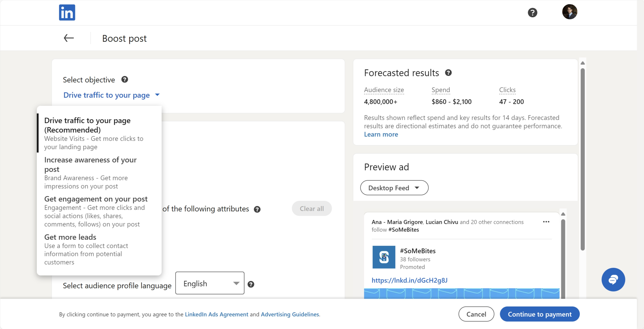Show help for audience profile language
Image resolution: width=644 pixels, height=329 pixels.
(251, 284)
